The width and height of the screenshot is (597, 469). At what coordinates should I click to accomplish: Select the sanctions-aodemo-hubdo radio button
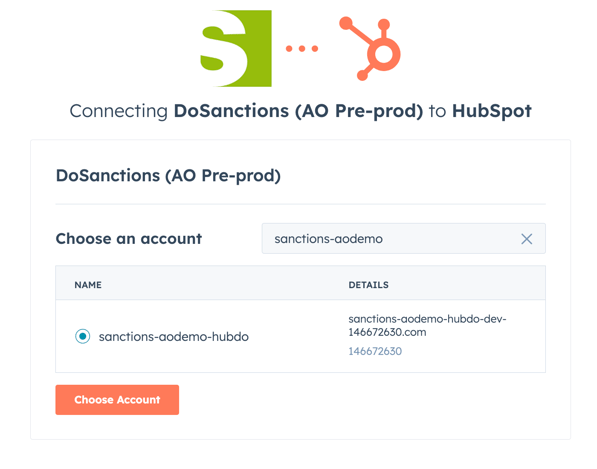(83, 336)
